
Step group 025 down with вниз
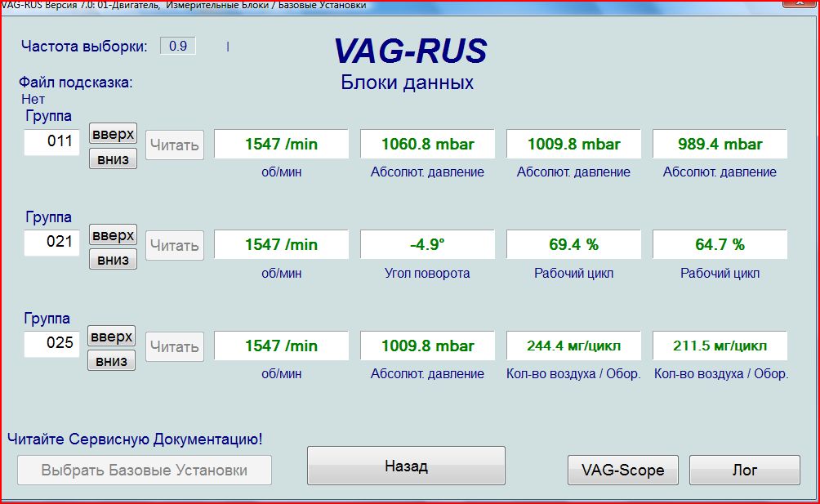click(113, 361)
